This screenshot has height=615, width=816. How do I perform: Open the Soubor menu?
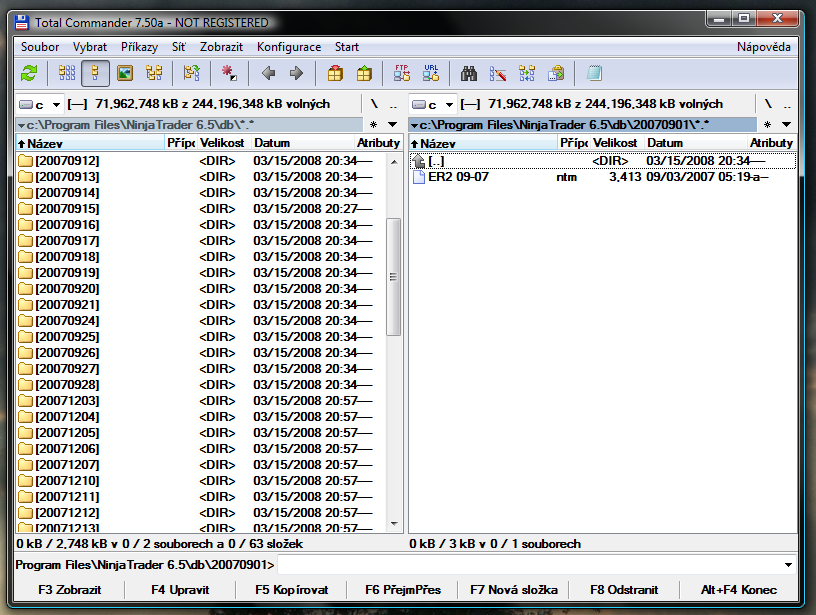point(39,47)
